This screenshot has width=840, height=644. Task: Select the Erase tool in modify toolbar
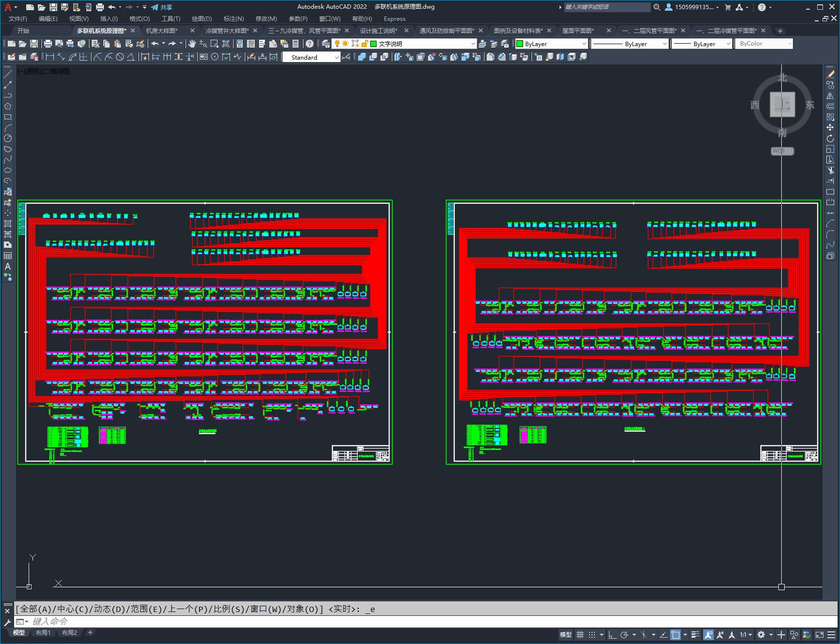(x=830, y=74)
